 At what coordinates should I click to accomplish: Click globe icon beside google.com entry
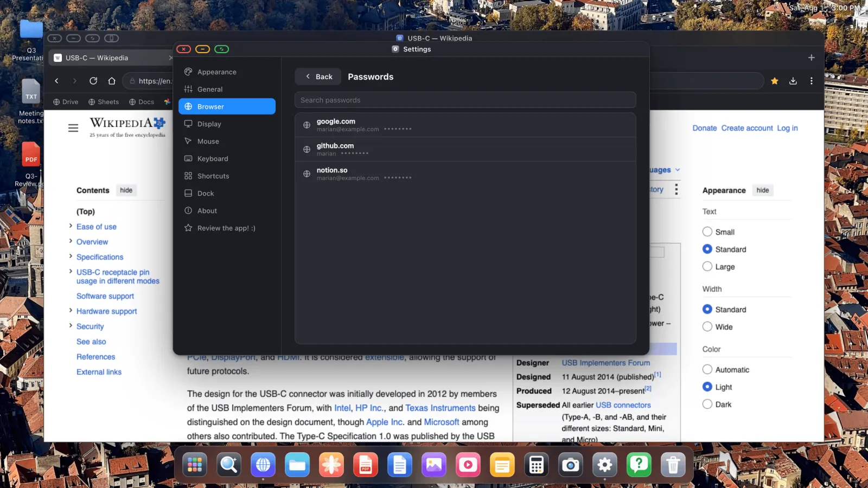coord(307,125)
